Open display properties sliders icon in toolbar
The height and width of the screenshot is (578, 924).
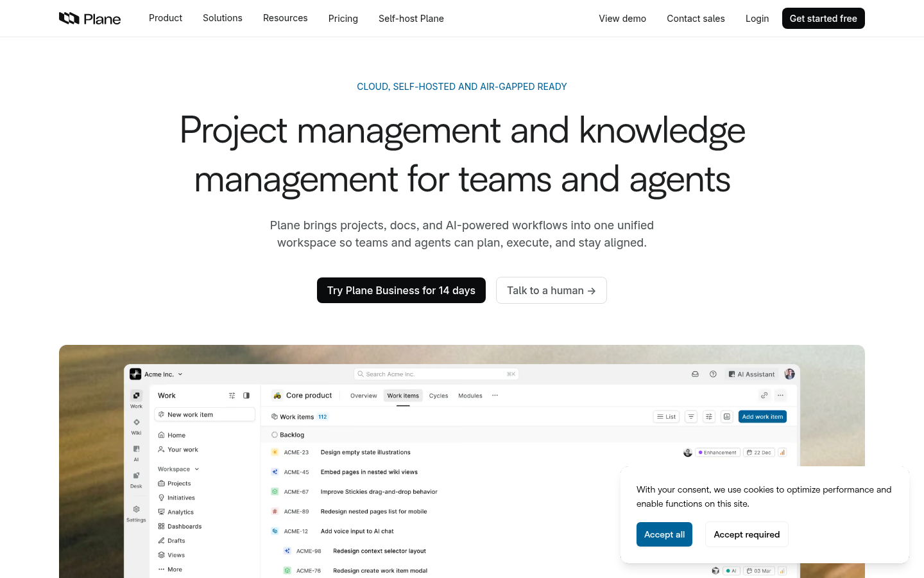click(x=709, y=417)
